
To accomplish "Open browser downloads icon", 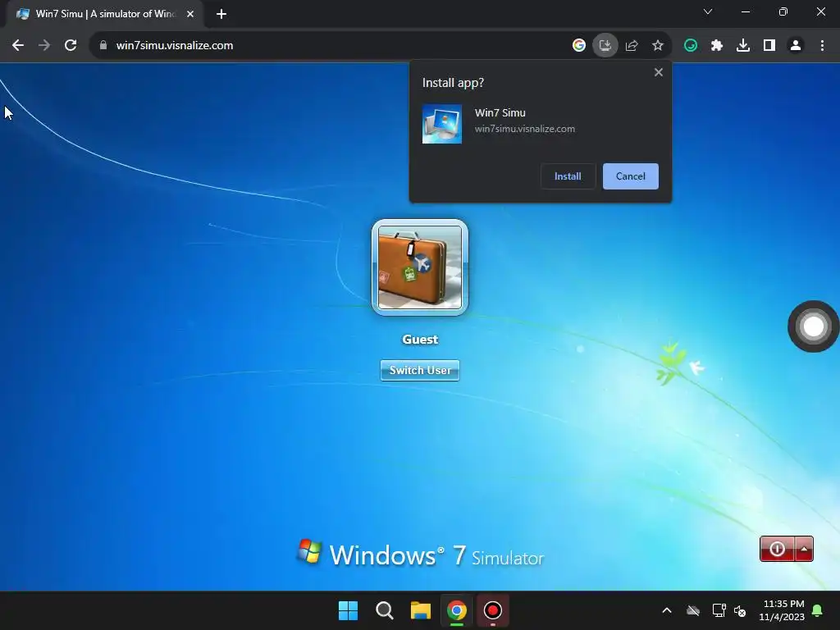I will tap(743, 46).
